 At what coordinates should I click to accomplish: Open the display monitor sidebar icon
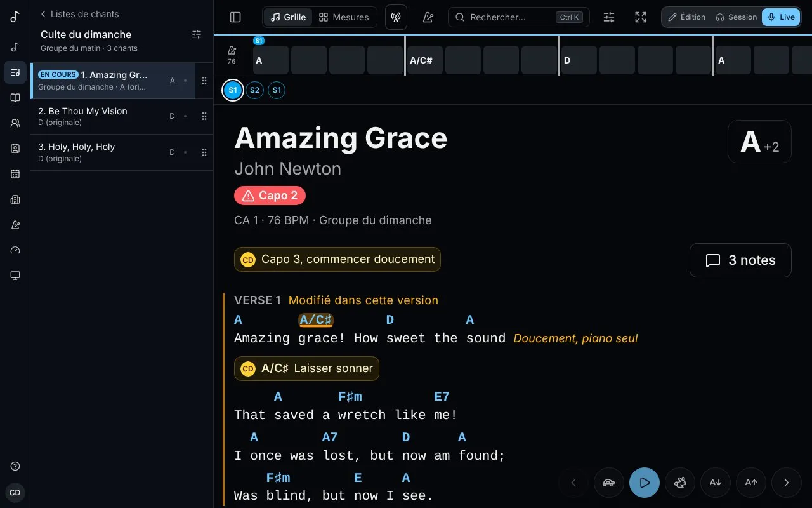point(15,276)
